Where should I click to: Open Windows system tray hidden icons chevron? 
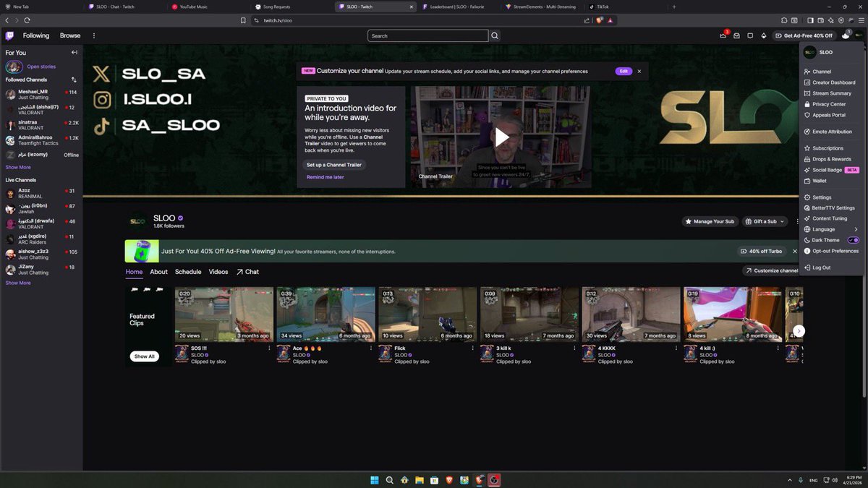tap(789, 480)
